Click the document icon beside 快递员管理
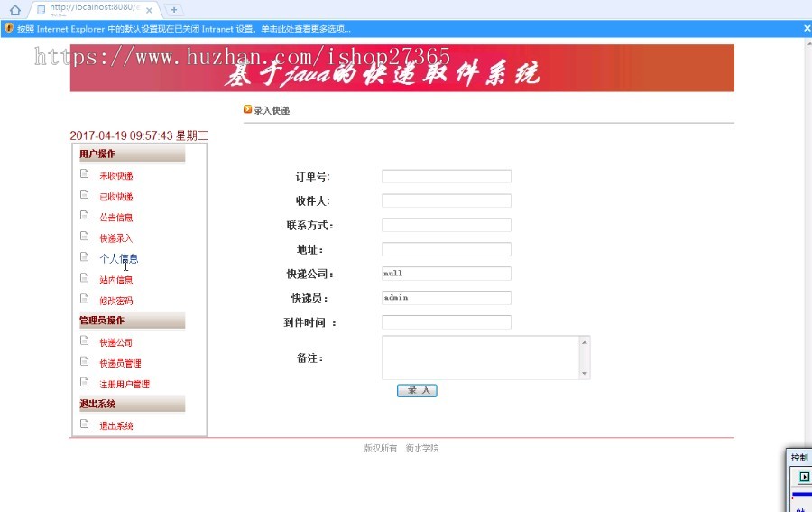 [85, 361]
